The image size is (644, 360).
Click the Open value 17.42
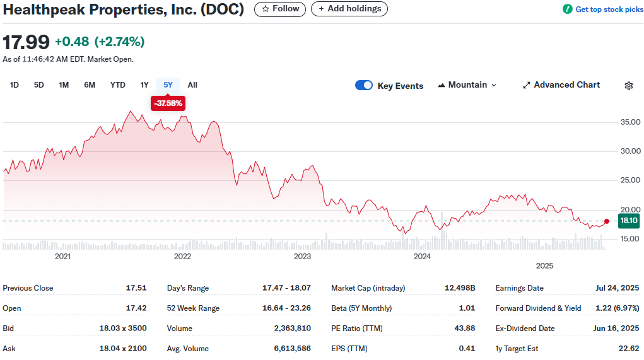pyautogui.click(x=136, y=308)
